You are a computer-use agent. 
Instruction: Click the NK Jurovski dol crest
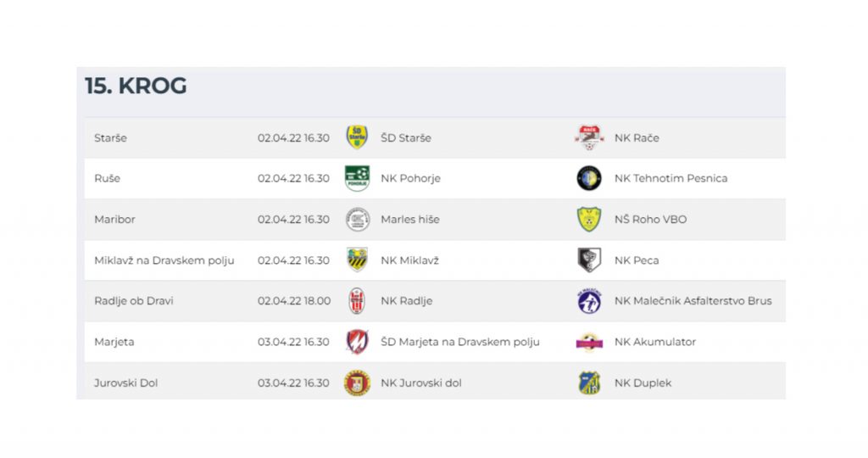[x=357, y=383]
